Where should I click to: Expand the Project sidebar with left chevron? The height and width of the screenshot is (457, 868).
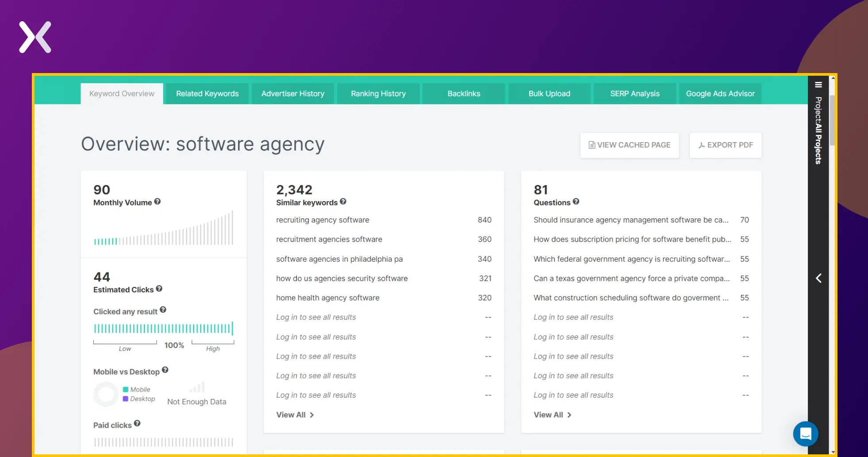(818, 278)
